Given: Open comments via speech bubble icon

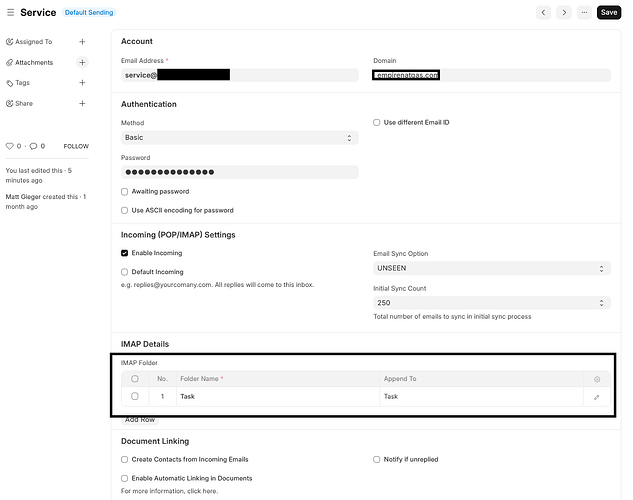Looking at the screenshot, I should [x=33, y=146].
